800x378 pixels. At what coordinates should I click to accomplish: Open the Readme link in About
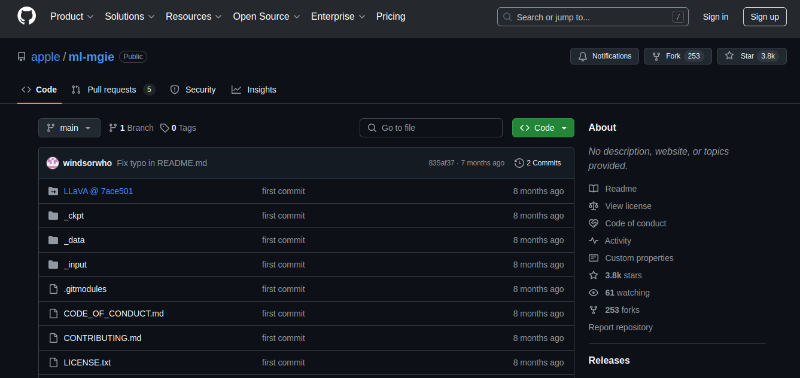[621, 189]
